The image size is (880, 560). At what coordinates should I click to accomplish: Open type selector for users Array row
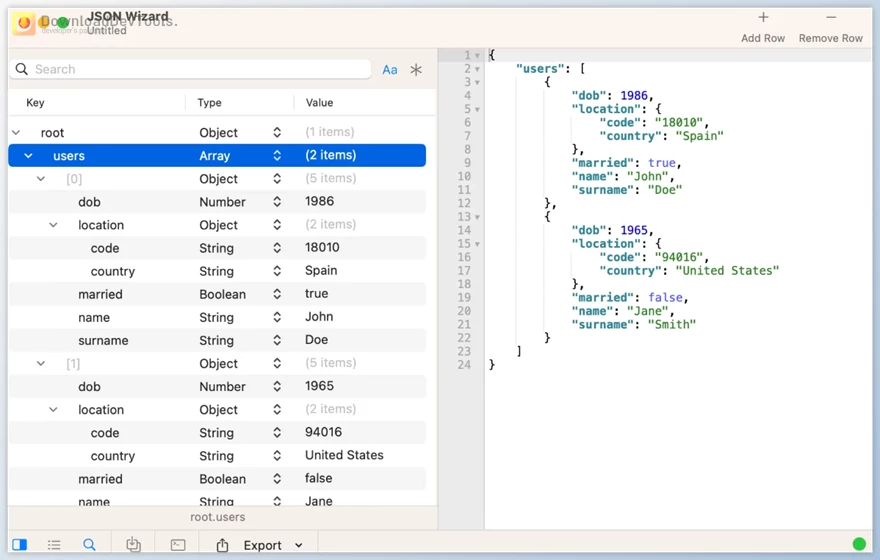click(x=277, y=155)
